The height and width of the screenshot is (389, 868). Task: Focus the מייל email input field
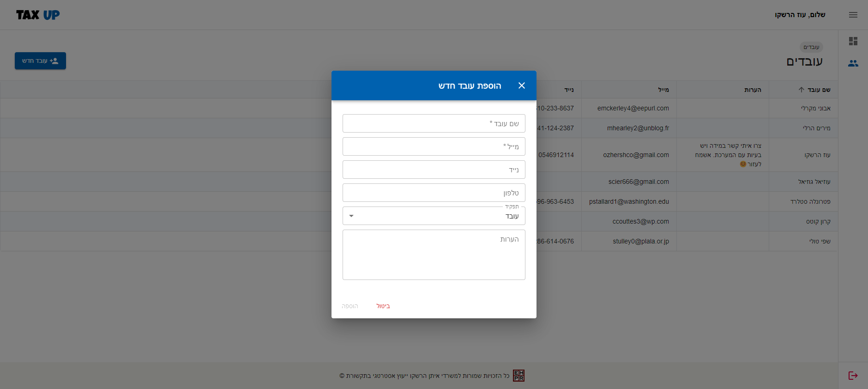click(x=434, y=147)
